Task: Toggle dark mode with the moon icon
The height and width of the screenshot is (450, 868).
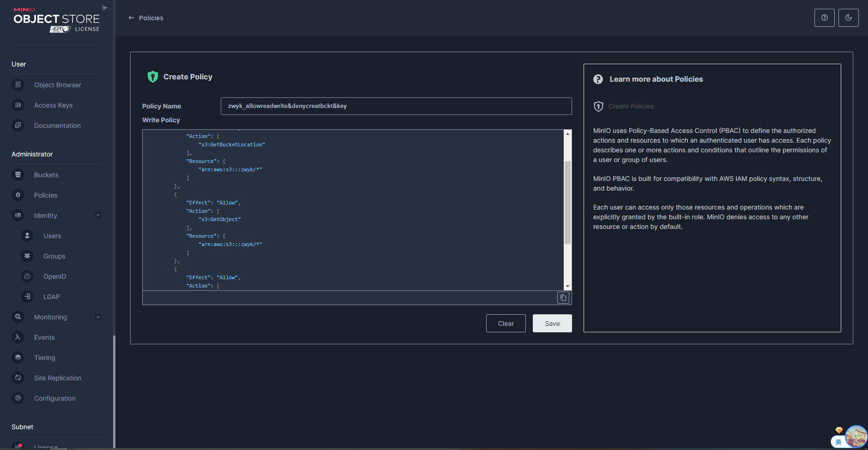Action: 848,18
